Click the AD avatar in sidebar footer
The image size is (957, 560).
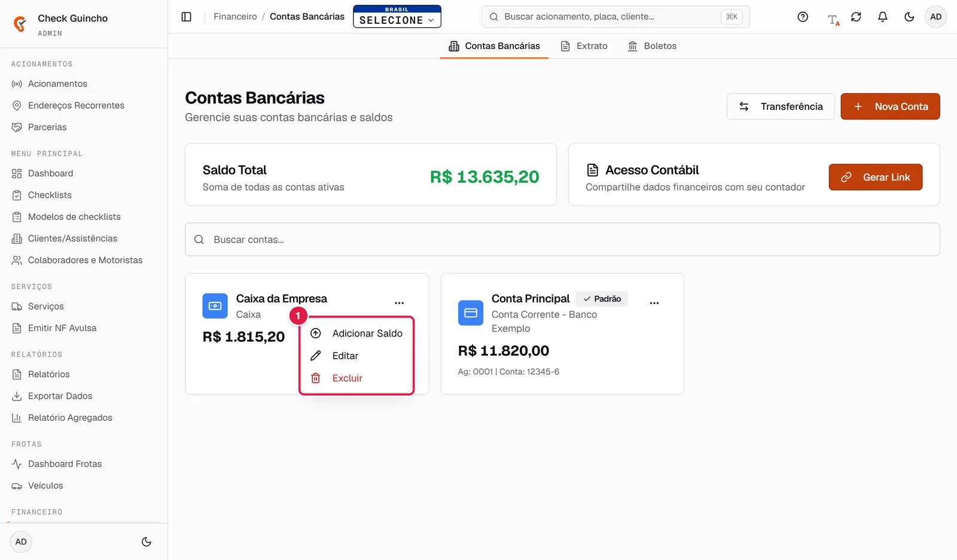(21, 542)
